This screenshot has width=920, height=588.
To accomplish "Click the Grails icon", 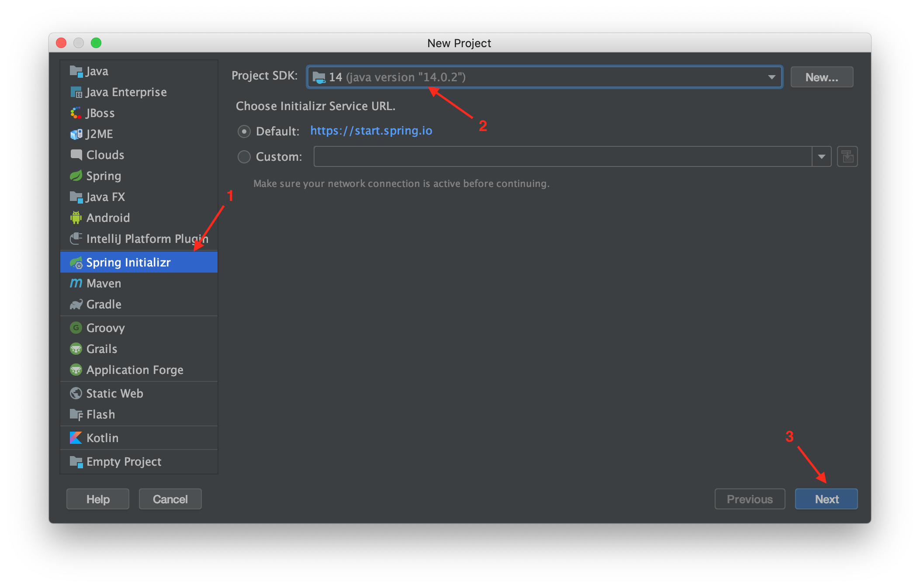I will point(76,349).
